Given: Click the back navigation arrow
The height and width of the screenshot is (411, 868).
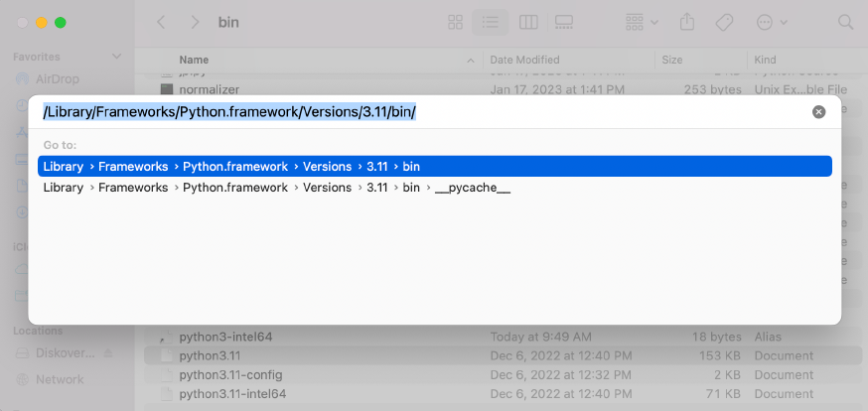Looking at the screenshot, I should coord(162,22).
